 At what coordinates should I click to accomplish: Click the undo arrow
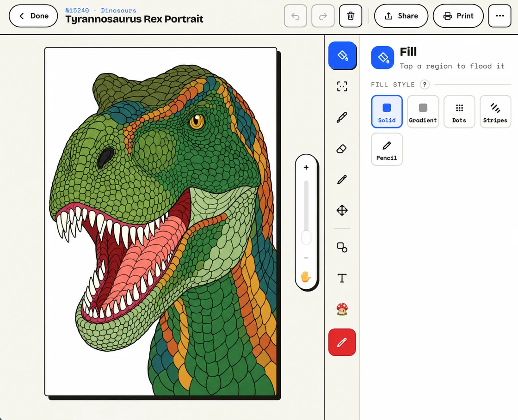296,16
